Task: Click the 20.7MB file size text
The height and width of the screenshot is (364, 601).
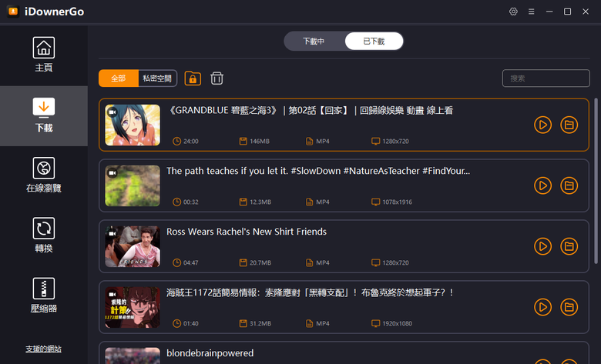Action: [260, 263]
